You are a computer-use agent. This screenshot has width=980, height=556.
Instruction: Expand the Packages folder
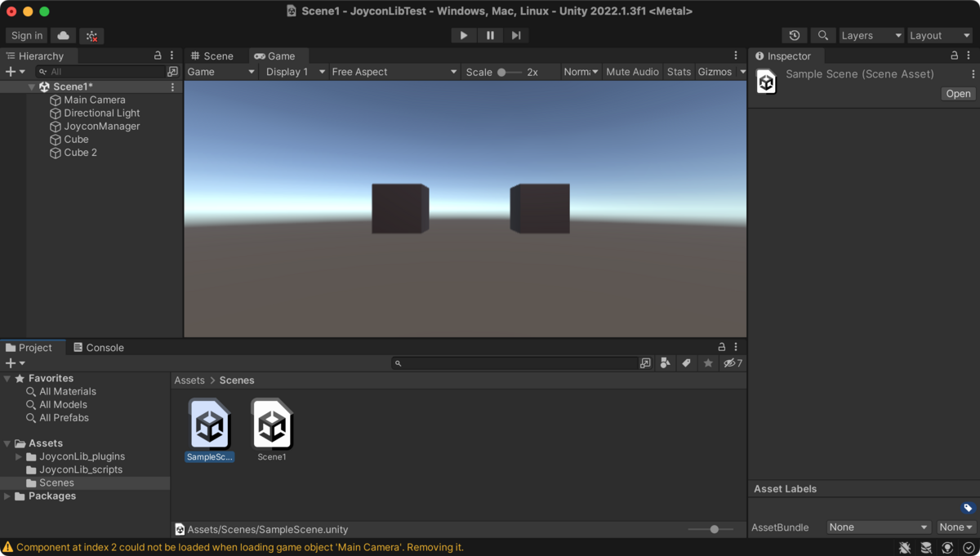coord(7,496)
